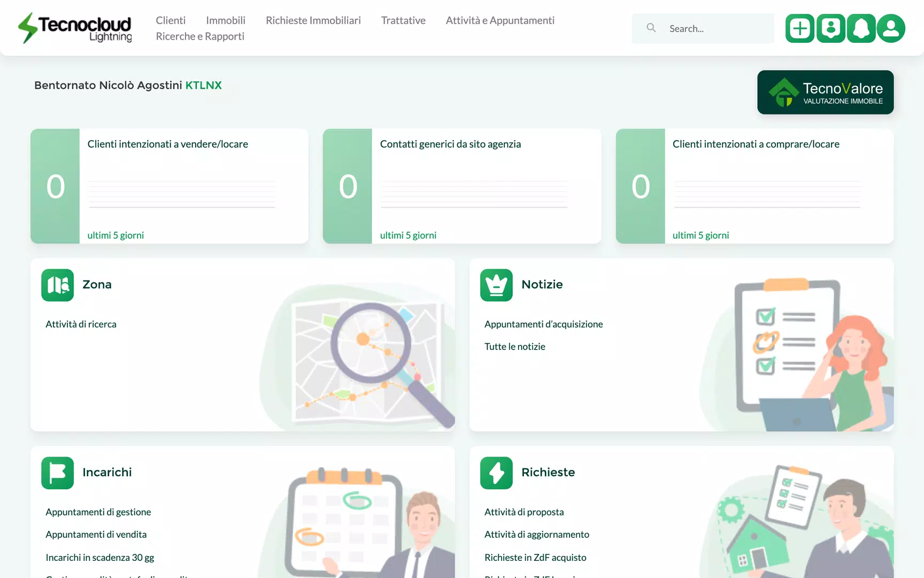Open the Immobili menu

coord(226,20)
